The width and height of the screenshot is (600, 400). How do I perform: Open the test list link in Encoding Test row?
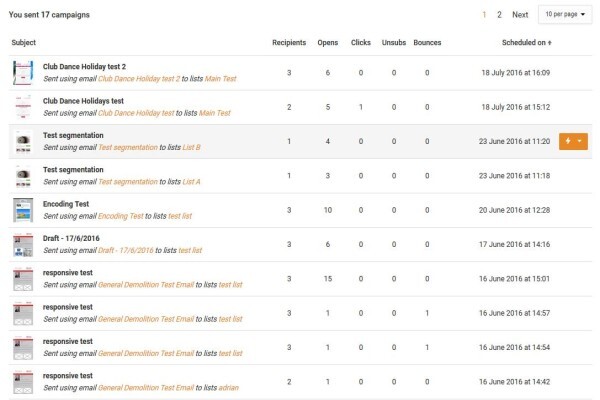coord(180,216)
